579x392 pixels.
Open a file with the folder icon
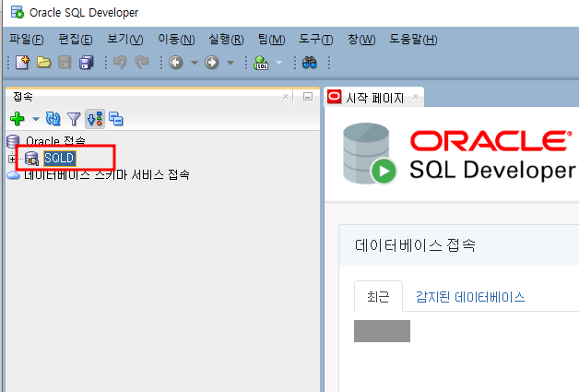[x=43, y=62]
